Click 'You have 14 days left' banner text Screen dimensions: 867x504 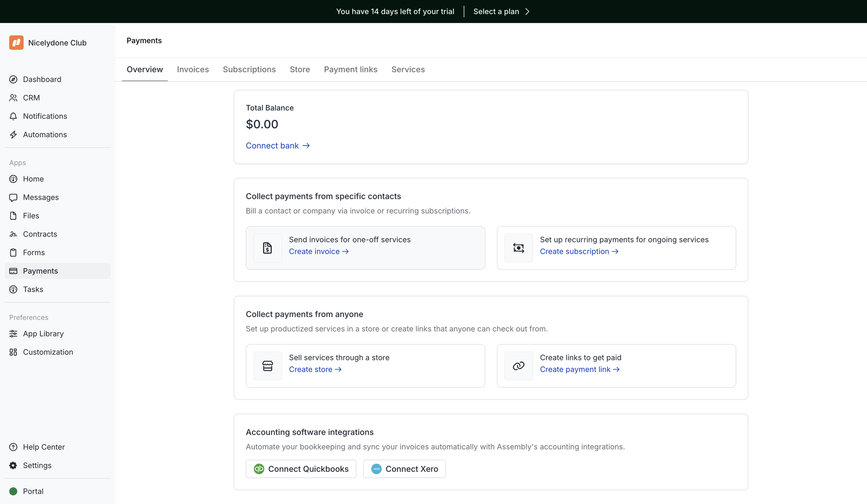coord(395,12)
